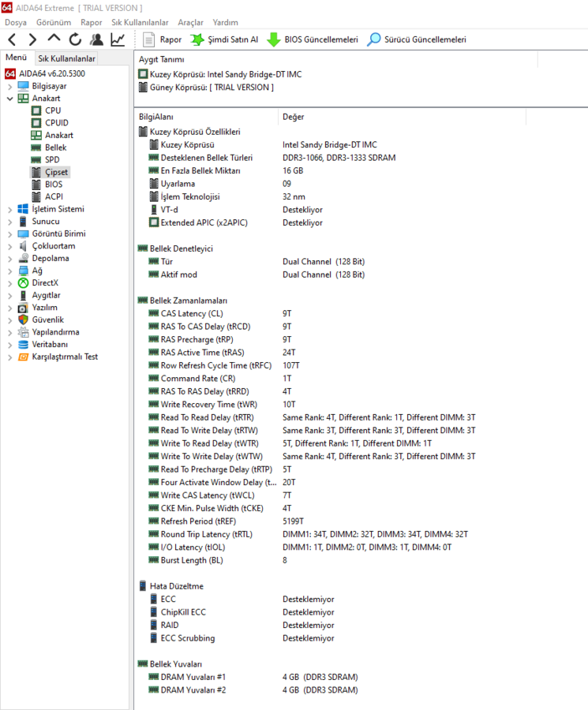Click the Depolama disk icon

[23, 258]
